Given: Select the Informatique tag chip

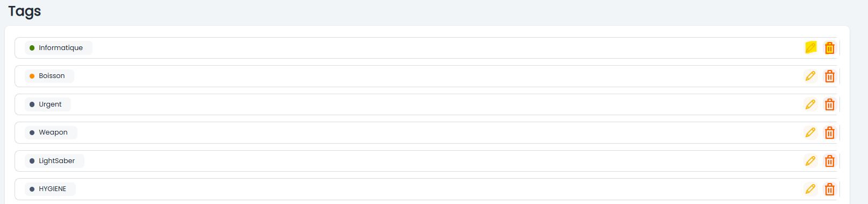Looking at the screenshot, I should pyautogui.click(x=59, y=48).
